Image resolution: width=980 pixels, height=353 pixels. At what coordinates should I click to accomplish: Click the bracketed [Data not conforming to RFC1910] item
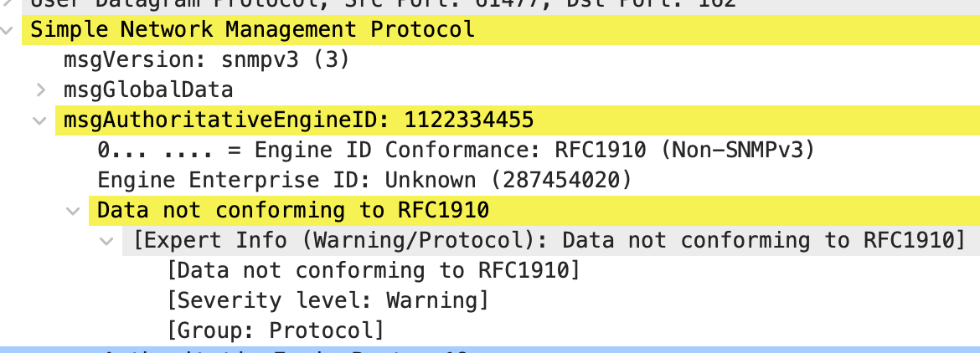373,270
